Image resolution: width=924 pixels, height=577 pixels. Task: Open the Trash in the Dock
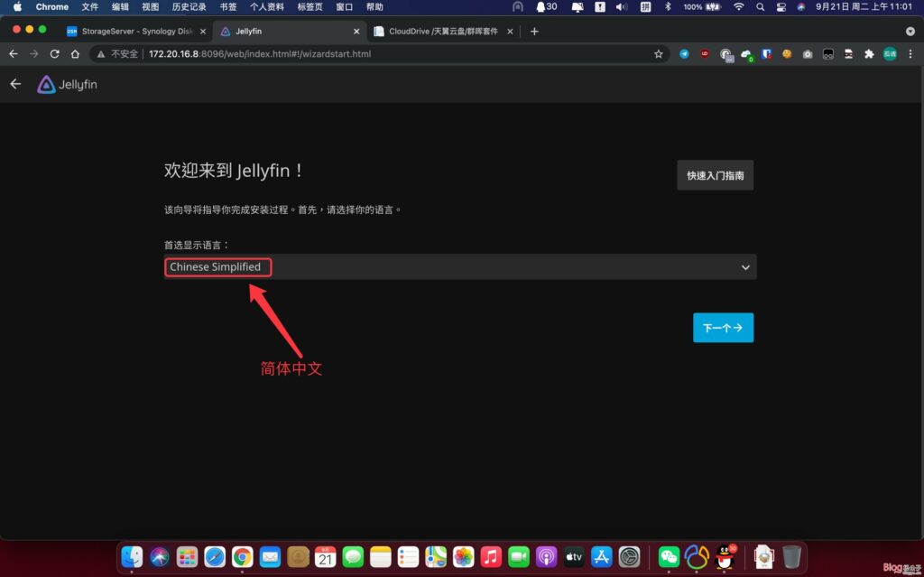click(x=791, y=556)
